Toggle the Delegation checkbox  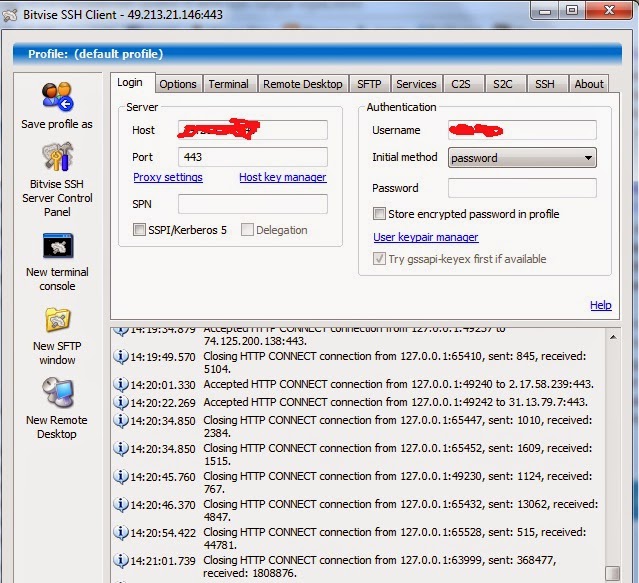247,230
